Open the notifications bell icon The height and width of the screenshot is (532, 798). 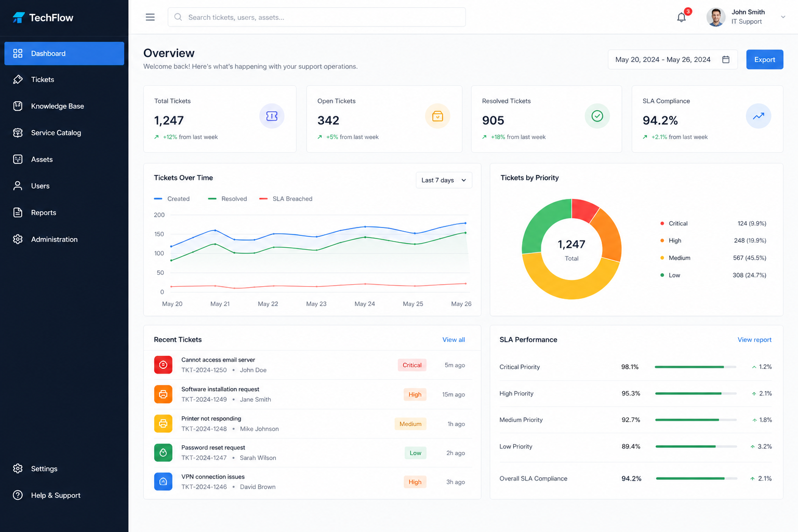tap(681, 17)
